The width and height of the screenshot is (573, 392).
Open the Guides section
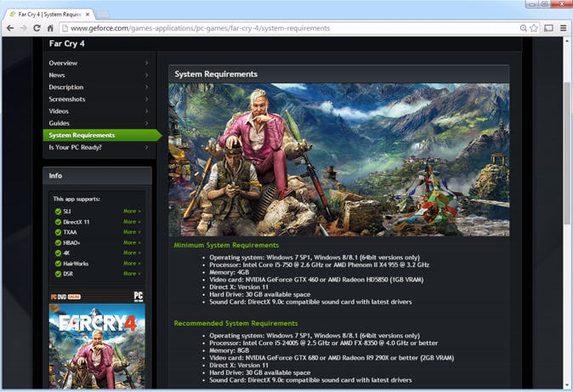pyautogui.click(x=59, y=123)
